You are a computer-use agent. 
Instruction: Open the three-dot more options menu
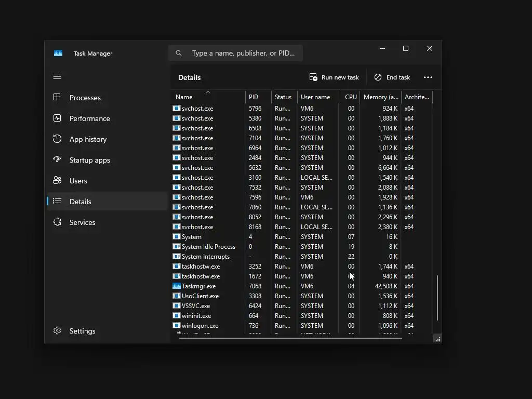tap(428, 77)
